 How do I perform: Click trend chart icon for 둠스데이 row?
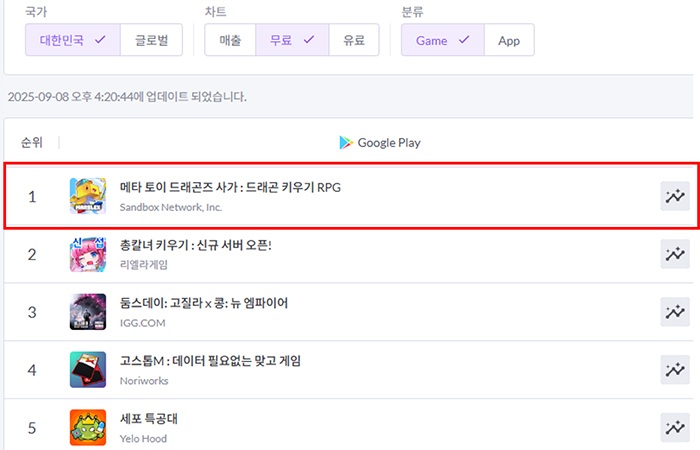[675, 312]
